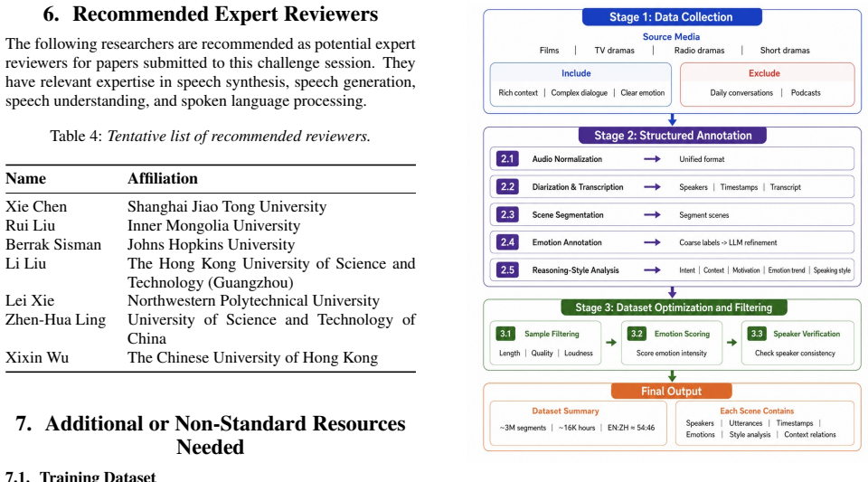Screen dimensions: 868x482
Task: Click the caption "Table 4: Tentative list of recommended reviewers."
Action: coord(211,137)
